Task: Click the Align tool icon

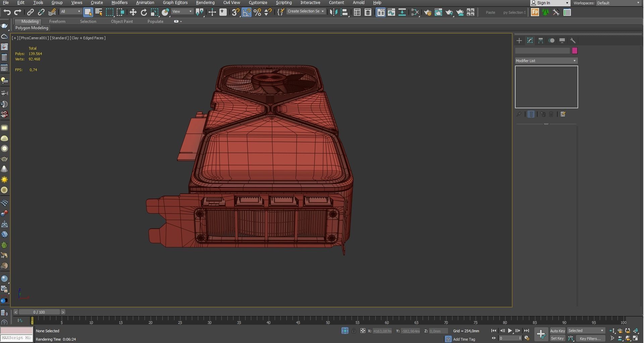Action: tap(344, 12)
